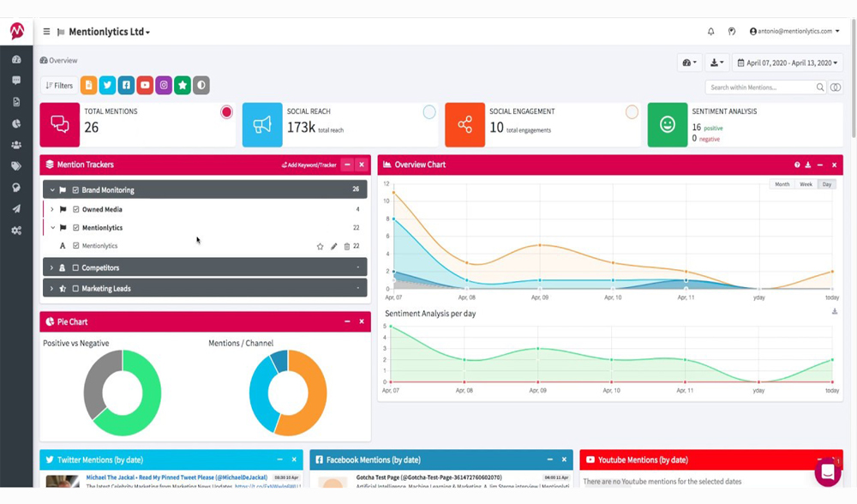Uncheck the Mentionlytics keyword row checkbox
The image size is (857, 504).
tap(76, 246)
